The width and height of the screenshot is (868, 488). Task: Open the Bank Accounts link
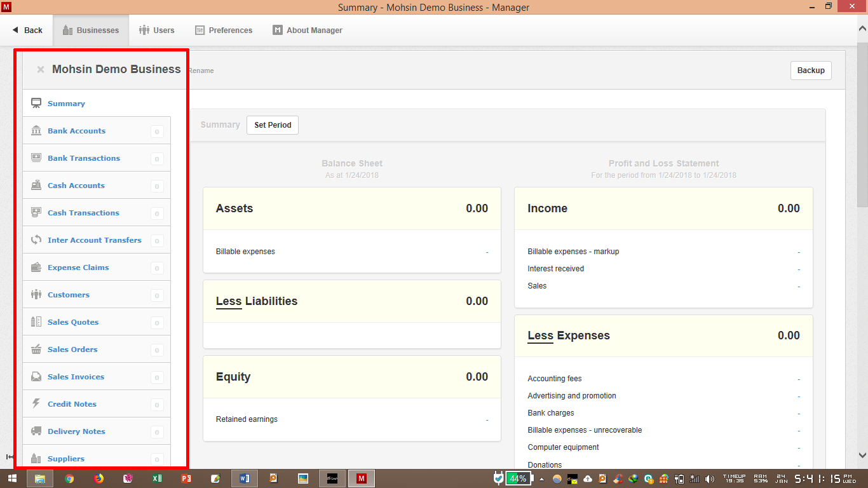pos(76,131)
